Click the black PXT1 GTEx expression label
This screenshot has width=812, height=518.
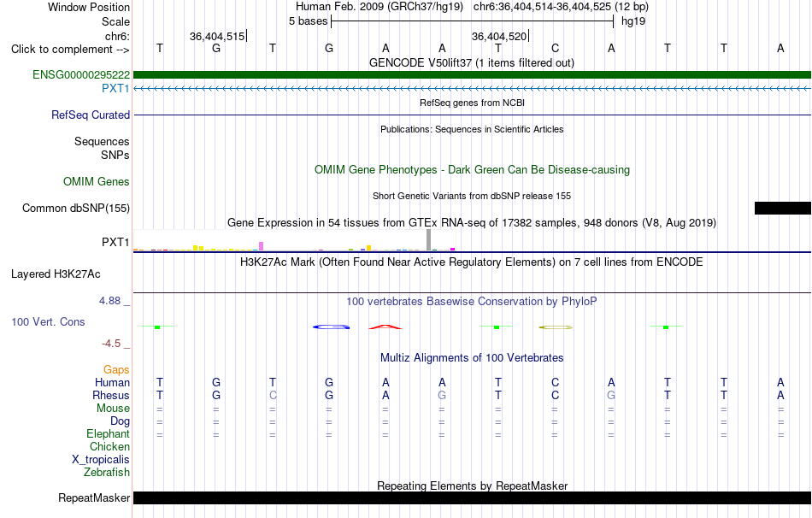point(115,242)
